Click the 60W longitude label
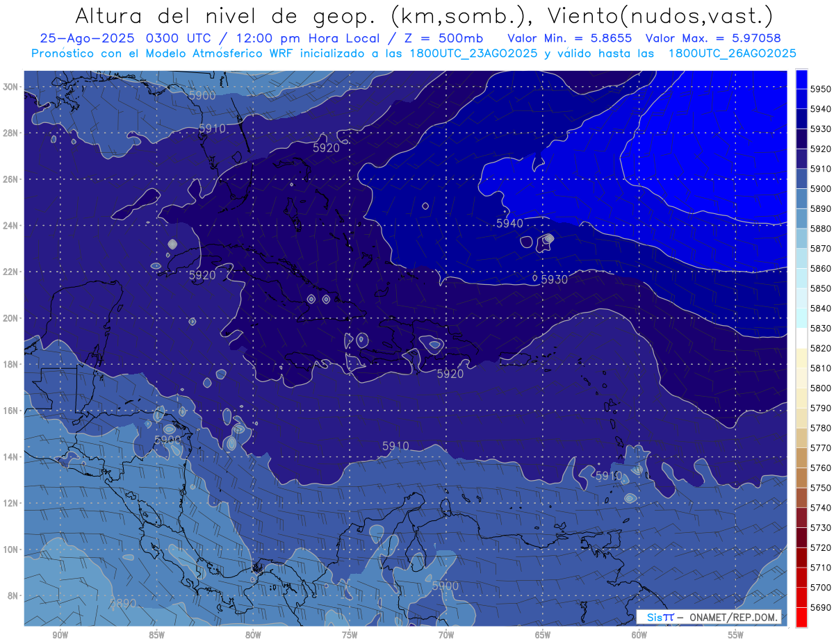Screen dimensions: 834x644 [x=639, y=635]
